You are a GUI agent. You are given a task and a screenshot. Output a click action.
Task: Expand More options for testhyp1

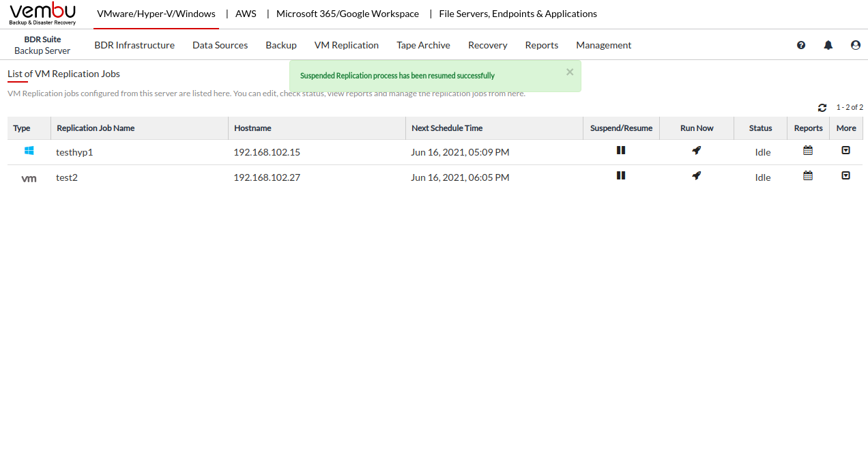[x=845, y=151]
